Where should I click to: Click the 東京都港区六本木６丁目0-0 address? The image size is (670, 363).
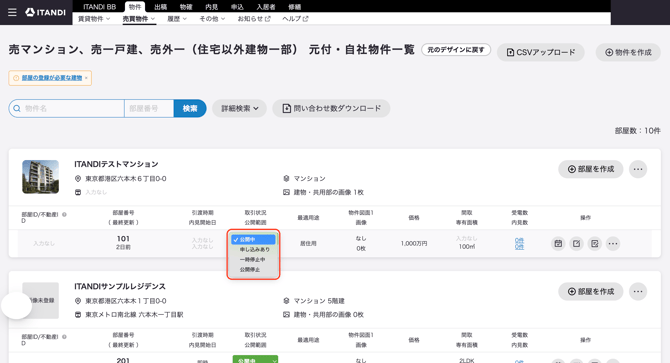126,179
